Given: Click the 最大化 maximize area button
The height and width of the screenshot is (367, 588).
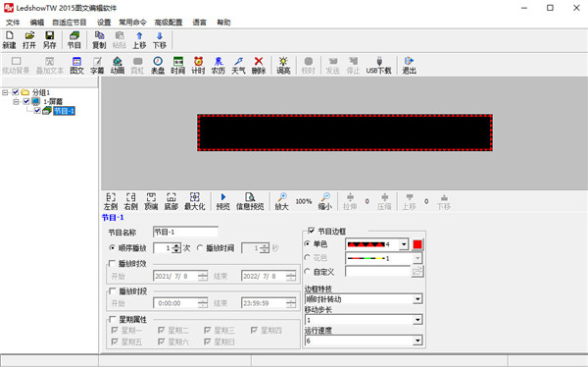Looking at the screenshot, I should [195, 201].
